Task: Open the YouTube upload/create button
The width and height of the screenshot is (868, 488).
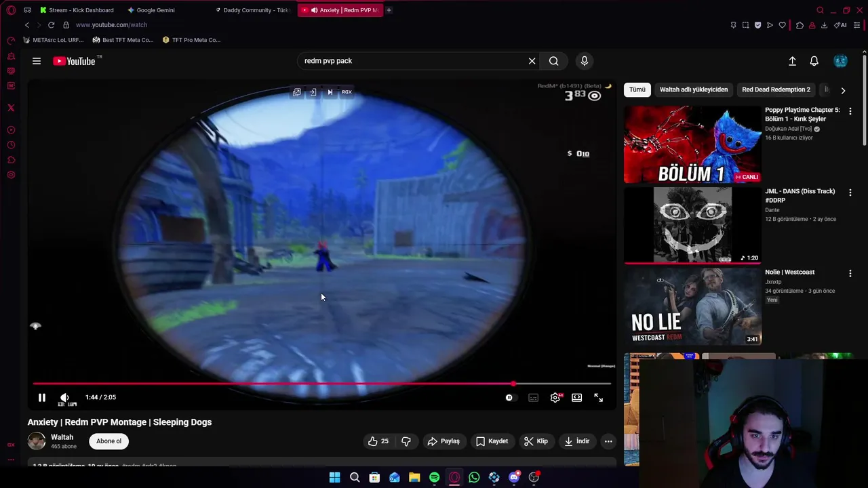Action: pos(792,61)
